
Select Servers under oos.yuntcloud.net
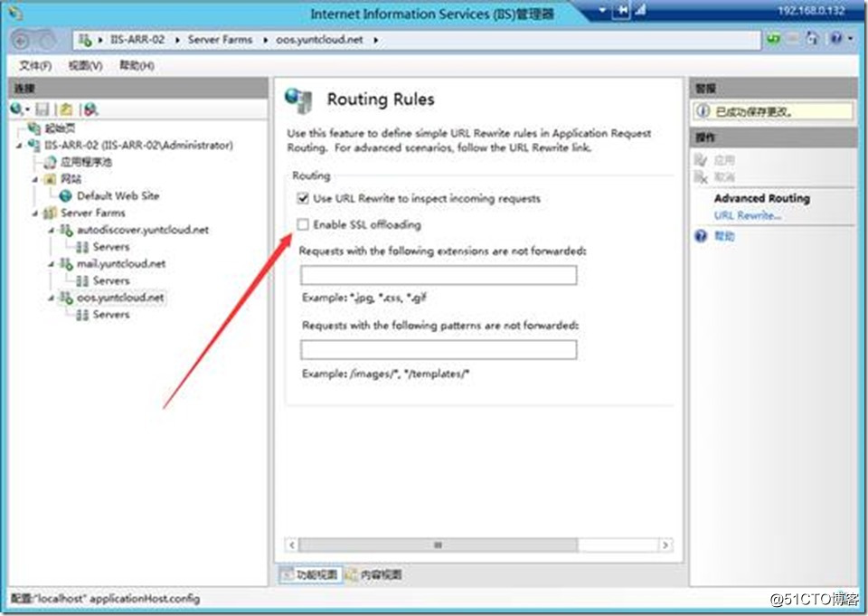point(110,314)
